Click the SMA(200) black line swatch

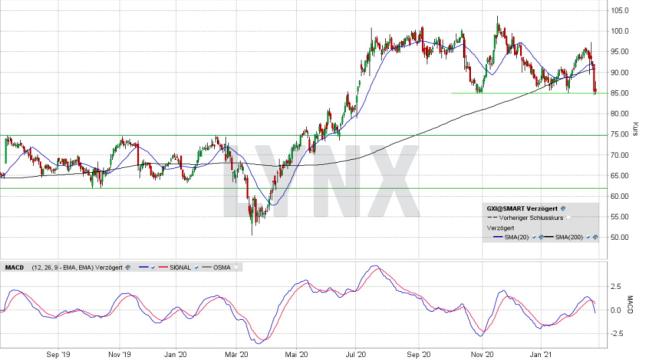549,237
